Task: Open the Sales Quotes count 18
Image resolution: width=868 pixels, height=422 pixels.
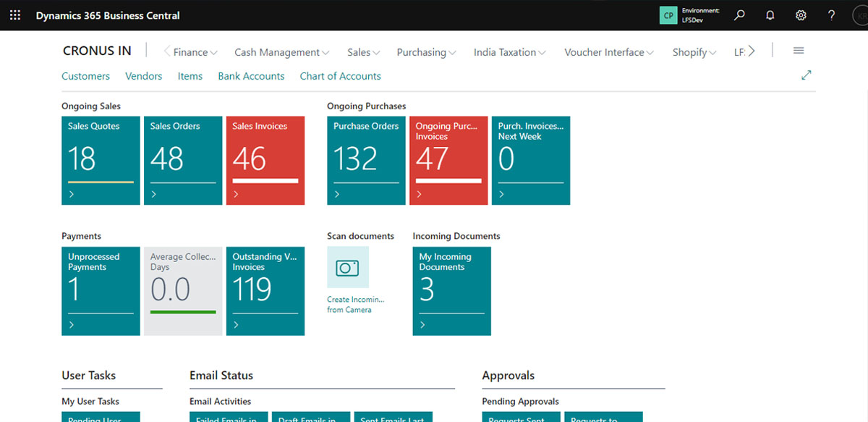Action: pyautogui.click(x=82, y=159)
